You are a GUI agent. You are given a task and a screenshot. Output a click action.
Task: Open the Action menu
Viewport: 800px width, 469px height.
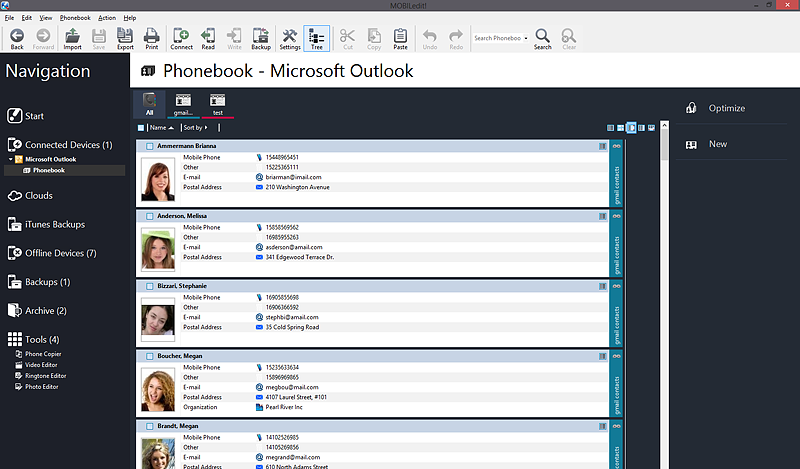pyautogui.click(x=107, y=18)
